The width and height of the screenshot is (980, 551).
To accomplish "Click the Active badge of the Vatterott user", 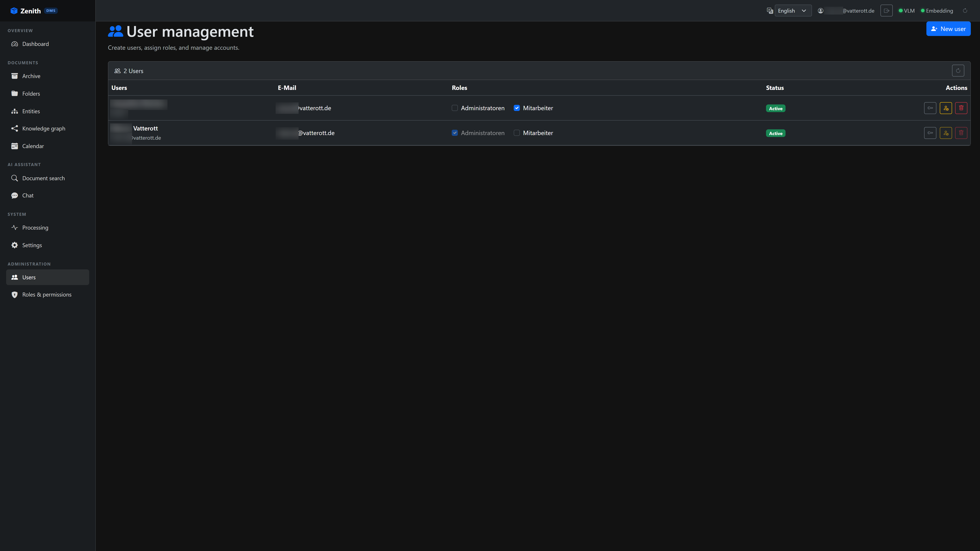I will [775, 133].
